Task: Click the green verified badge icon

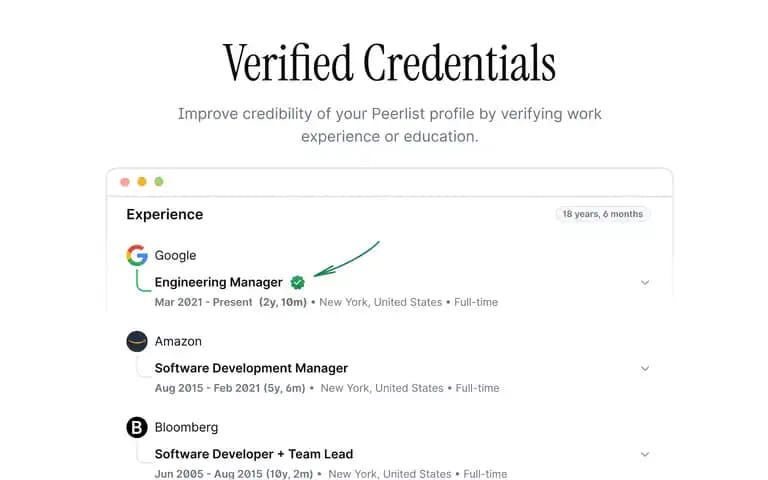Action: point(297,283)
